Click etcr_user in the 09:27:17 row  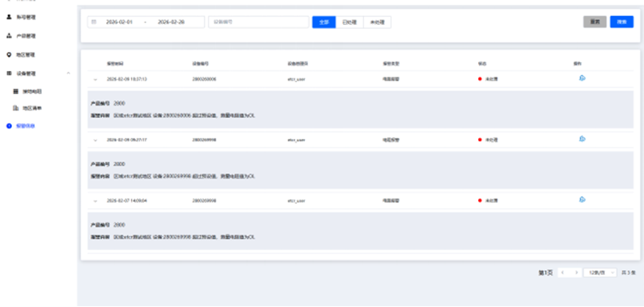296,139
